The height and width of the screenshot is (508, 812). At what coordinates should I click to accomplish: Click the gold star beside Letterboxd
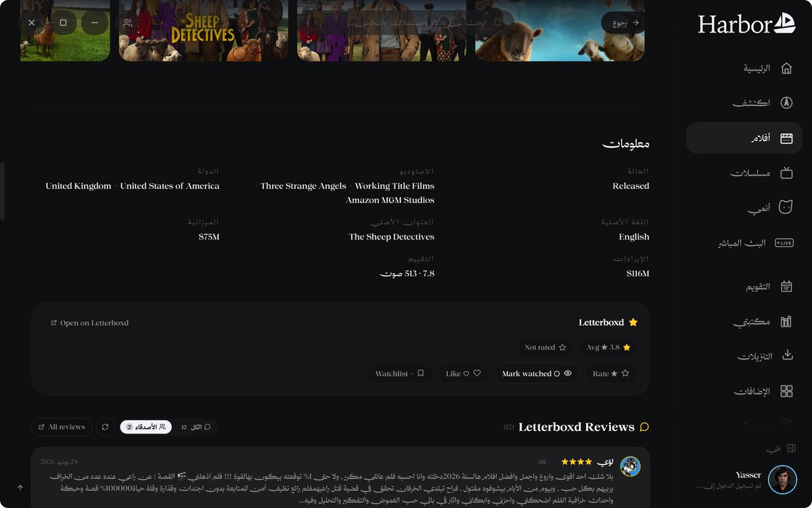pos(633,322)
